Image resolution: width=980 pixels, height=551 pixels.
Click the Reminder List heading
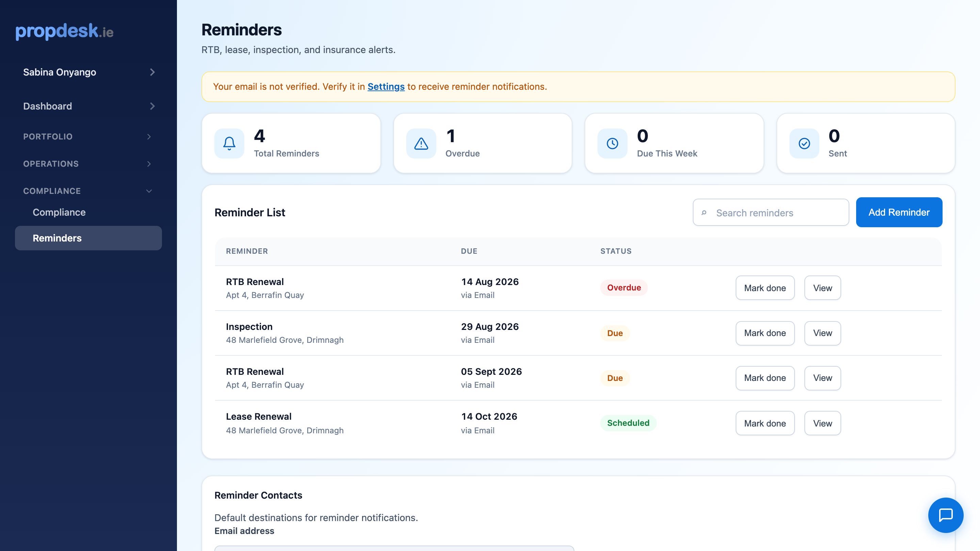click(x=250, y=213)
